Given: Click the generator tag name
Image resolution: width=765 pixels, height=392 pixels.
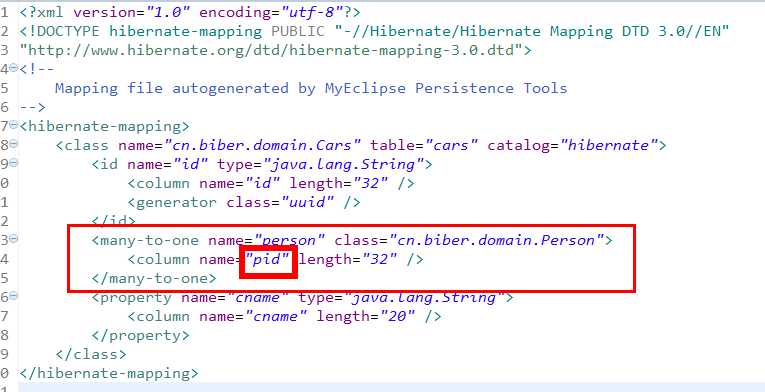Looking at the screenshot, I should click(177, 203).
